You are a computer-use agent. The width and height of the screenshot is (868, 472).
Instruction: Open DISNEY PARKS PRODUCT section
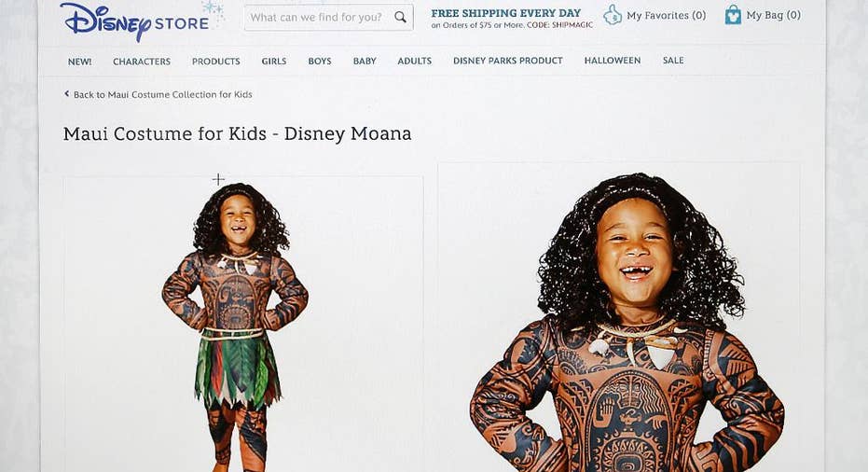pyautogui.click(x=507, y=61)
